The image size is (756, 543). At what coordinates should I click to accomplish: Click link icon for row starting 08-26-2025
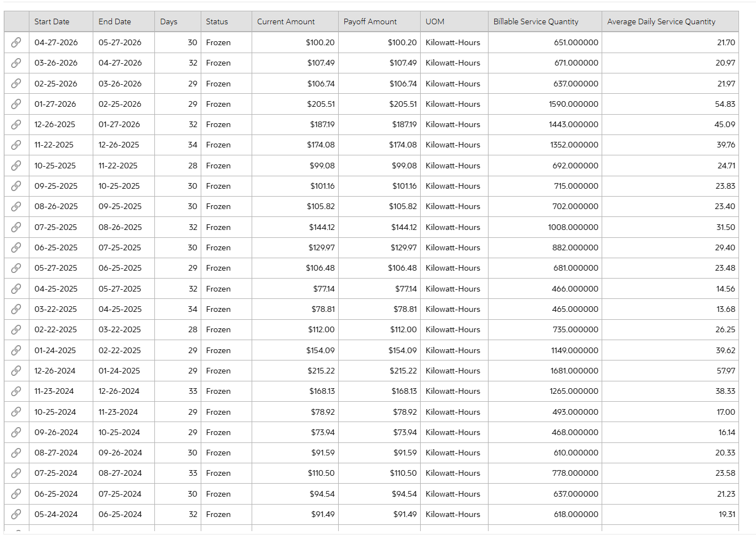point(16,206)
